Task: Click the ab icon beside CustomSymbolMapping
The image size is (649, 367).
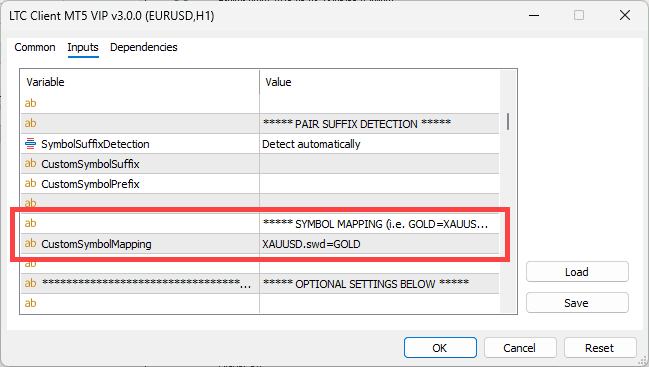Action: coord(30,243)
